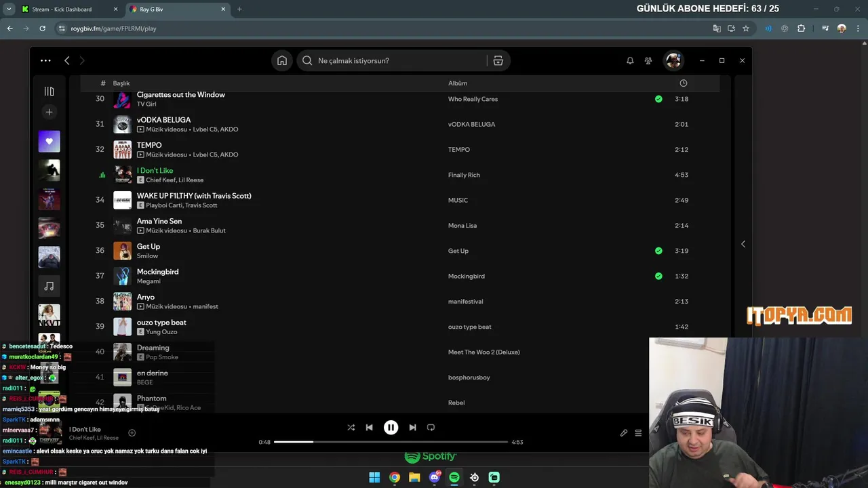The height and width of the screenshot is (488, 868).
Task: Toggle repeat mode
Action: pyautogui.click(x=431, y=428)
